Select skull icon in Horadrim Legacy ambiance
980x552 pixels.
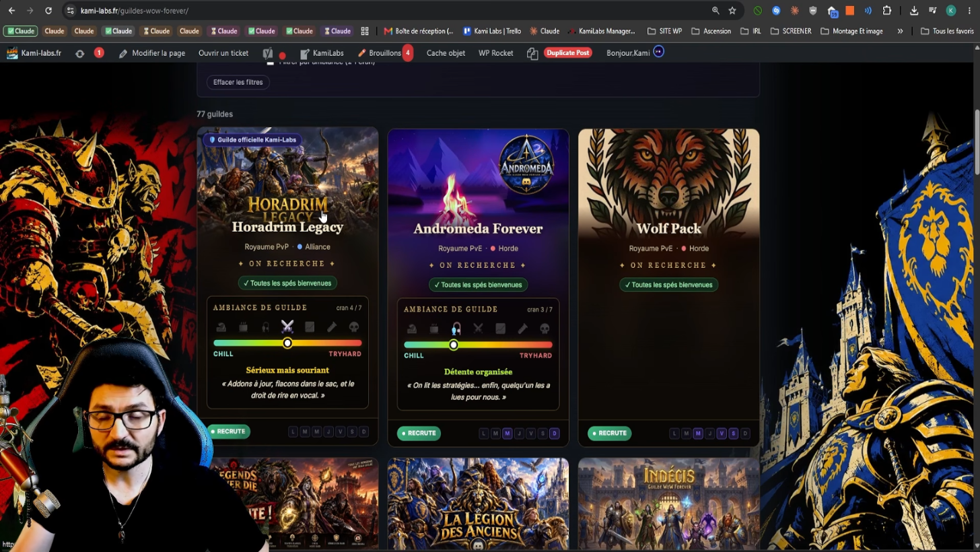(354, 327)
